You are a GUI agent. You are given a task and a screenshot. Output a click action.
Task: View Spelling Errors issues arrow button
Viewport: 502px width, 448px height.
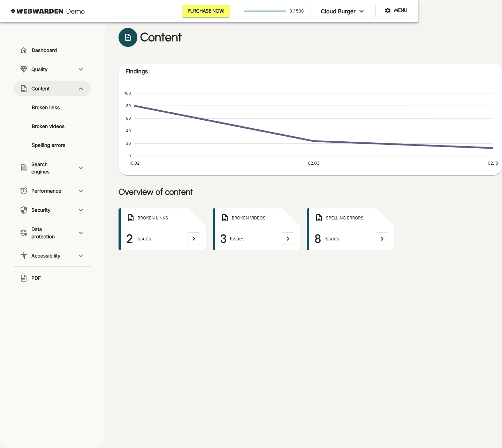pos(382,239)
